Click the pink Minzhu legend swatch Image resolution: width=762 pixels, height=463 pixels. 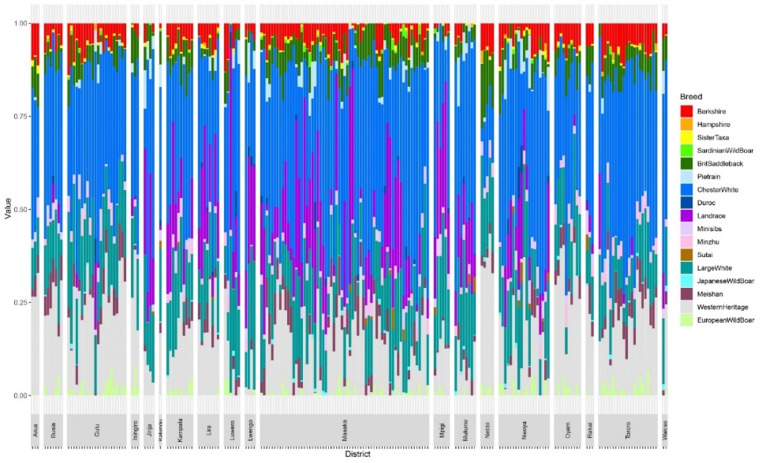(686, 242)
